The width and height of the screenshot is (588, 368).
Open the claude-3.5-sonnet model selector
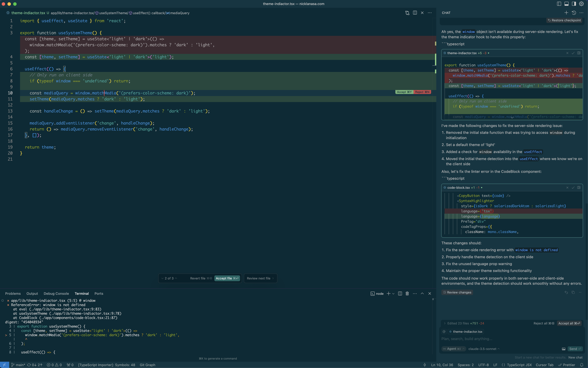[x=484, y=349]
